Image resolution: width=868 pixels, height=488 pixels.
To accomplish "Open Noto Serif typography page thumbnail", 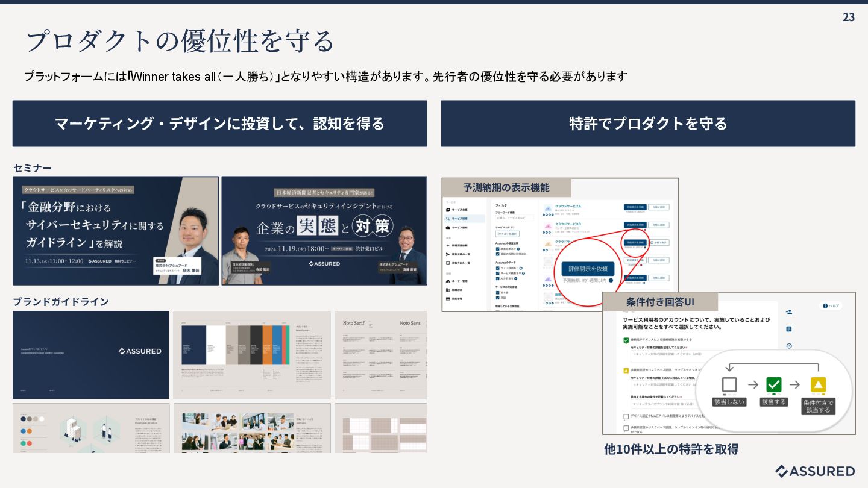I will tap(380, 355).
